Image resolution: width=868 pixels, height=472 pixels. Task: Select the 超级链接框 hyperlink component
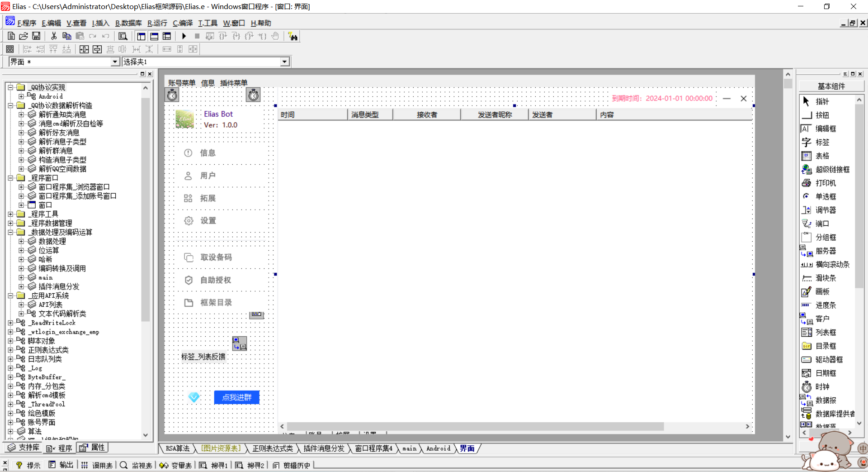point(832,170)
